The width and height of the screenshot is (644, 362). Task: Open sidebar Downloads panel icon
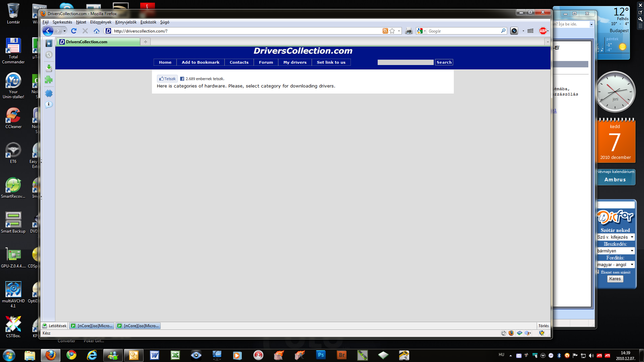[49, 68]
